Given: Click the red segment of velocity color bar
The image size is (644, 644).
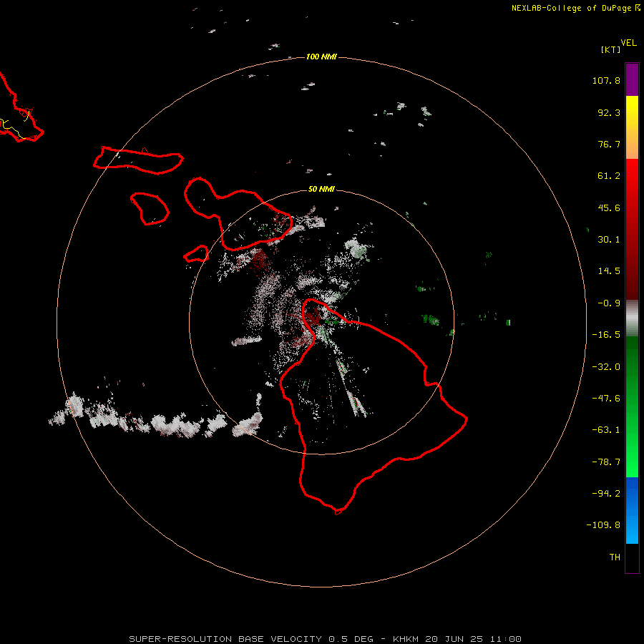Looking at the screenshot, I should tap(632, 229).
